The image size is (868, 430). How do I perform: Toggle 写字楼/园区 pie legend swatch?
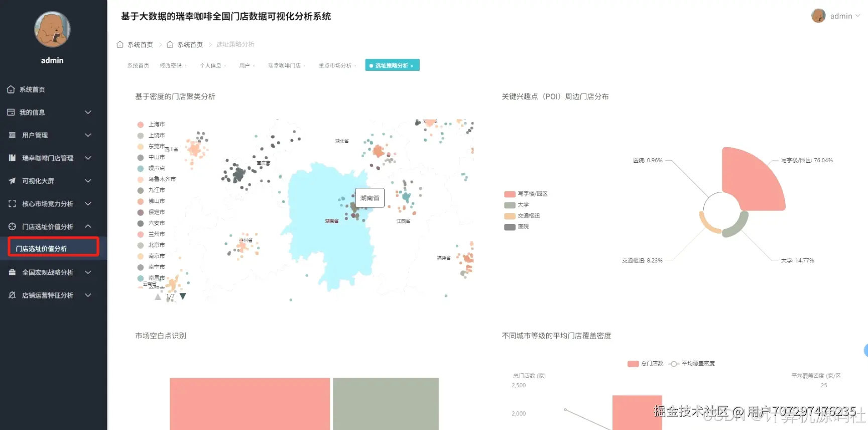tap(510, 194)
